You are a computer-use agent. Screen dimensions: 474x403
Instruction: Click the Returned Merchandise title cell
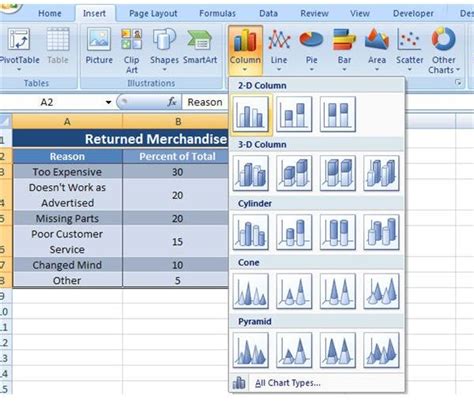pos(121,139)
